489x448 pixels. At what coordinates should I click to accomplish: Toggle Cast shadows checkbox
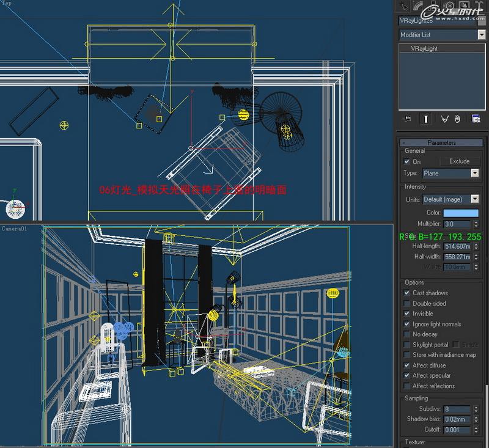[x=406, y=293]
